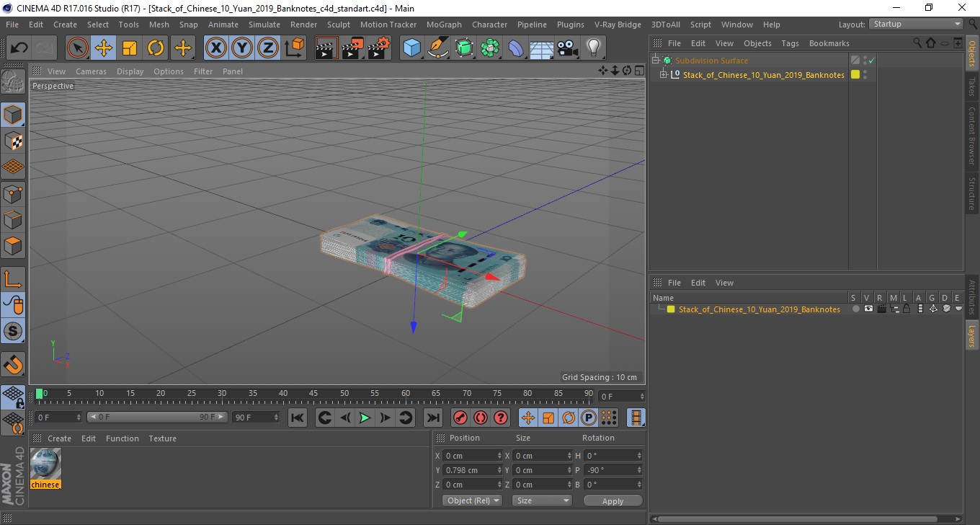Viewport: 980px width, 525px height.
Task: Select Edges mode icon
Action: pyautogui.click(x=13, y=219)
